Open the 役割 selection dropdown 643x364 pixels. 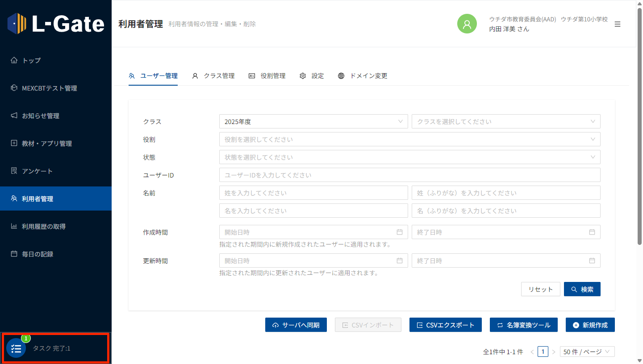(x=409, y=139)
